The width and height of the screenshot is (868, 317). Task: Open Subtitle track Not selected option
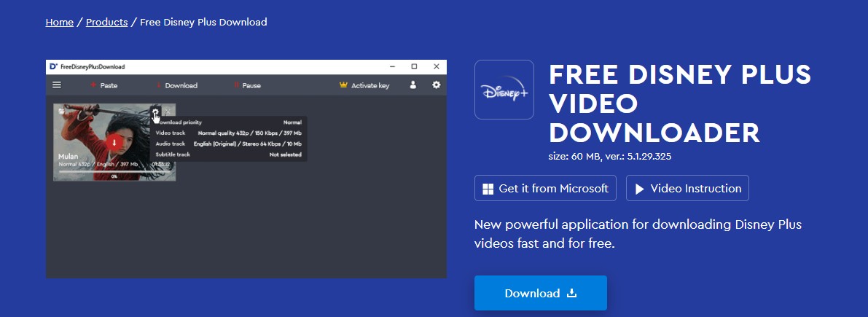pyautogui.click(x=286, y=154)
